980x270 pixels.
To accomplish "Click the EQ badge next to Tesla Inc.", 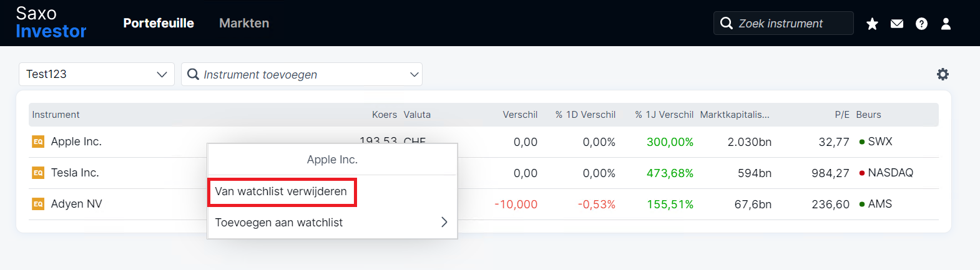I will (38, 173).
